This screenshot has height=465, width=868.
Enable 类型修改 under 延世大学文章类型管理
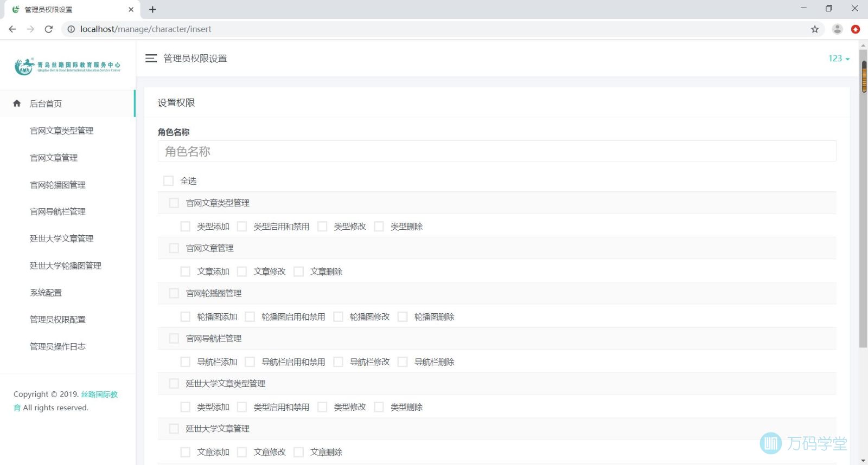pos(322,407)
